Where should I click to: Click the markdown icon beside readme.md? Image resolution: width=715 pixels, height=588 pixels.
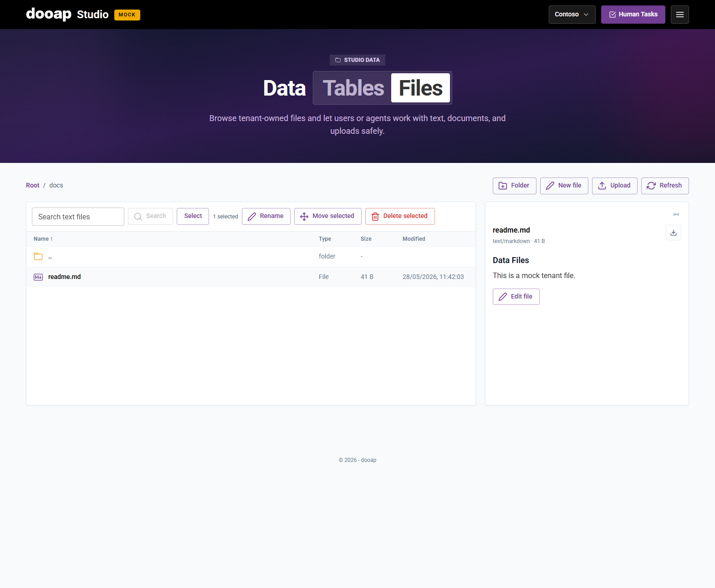coord(38,277)
